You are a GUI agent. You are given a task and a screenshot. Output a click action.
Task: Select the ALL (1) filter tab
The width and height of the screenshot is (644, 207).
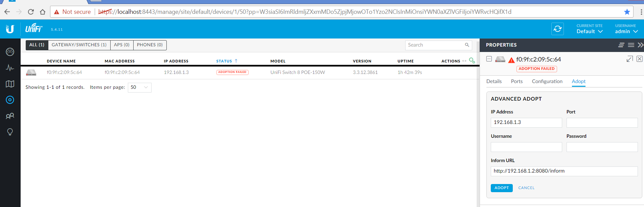37,45
